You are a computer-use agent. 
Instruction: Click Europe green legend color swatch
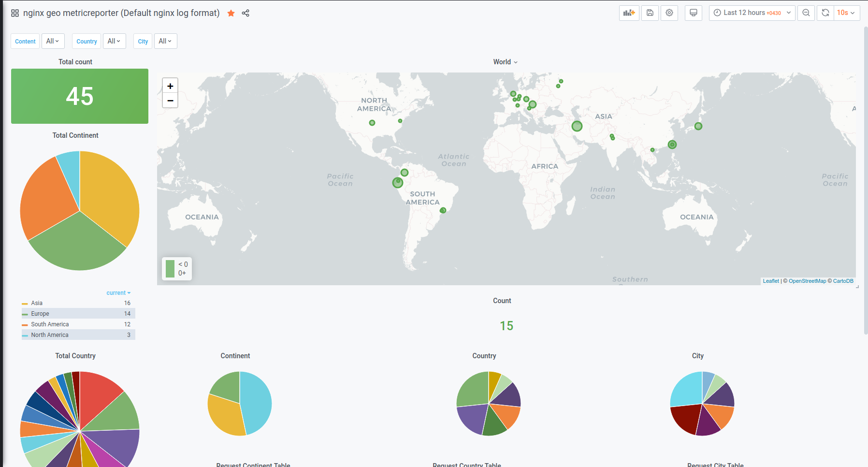coord(25,314)
